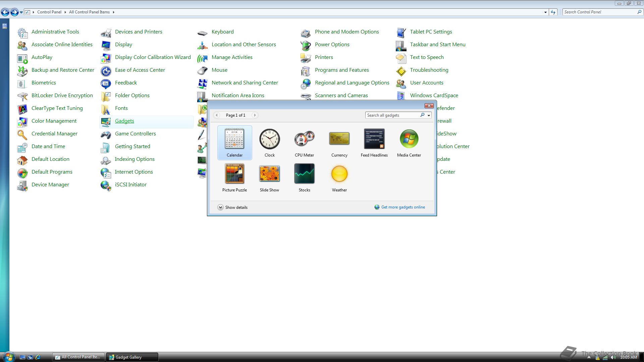Click the Devices and Printers icon

tap(106, 33)
